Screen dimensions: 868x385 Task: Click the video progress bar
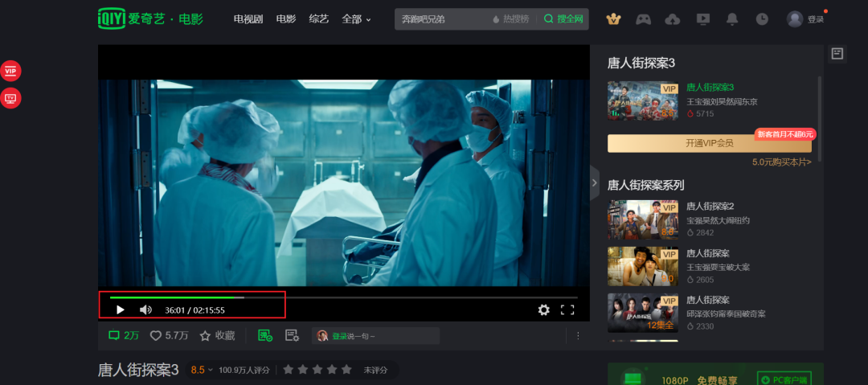point(343,297)
